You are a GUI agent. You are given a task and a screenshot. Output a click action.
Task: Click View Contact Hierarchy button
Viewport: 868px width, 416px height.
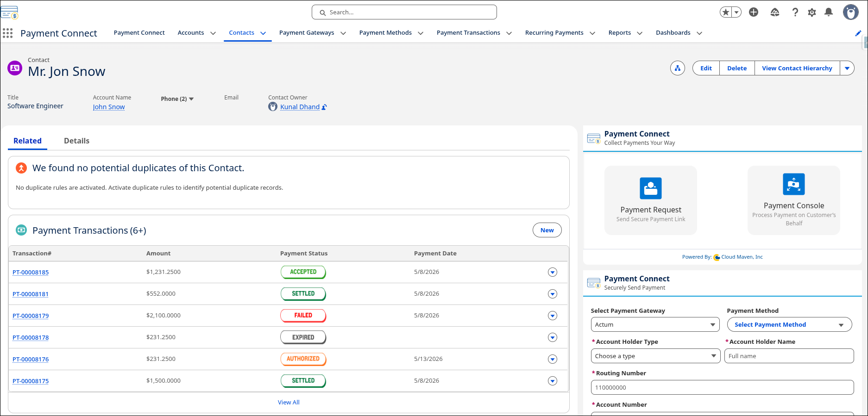coord(797,68)
